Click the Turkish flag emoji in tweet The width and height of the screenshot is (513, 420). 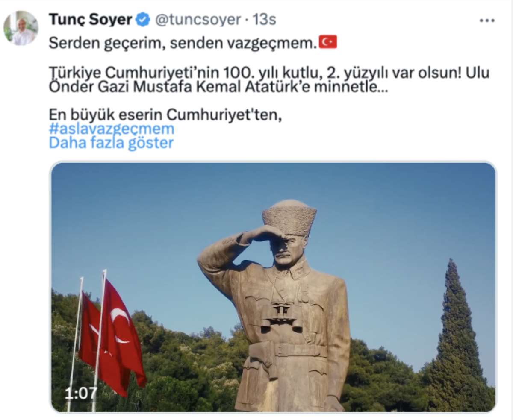click(328, 42)
